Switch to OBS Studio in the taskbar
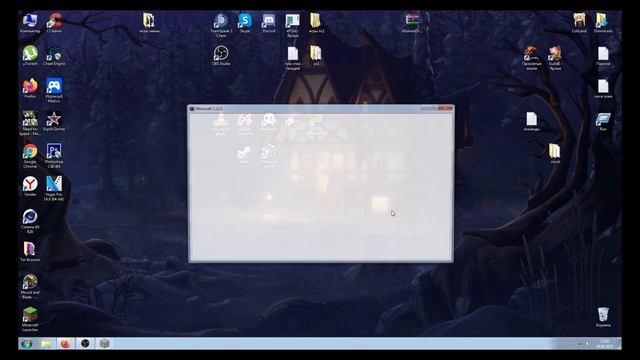This screenshot has height=360, width=640. (85, 343)
